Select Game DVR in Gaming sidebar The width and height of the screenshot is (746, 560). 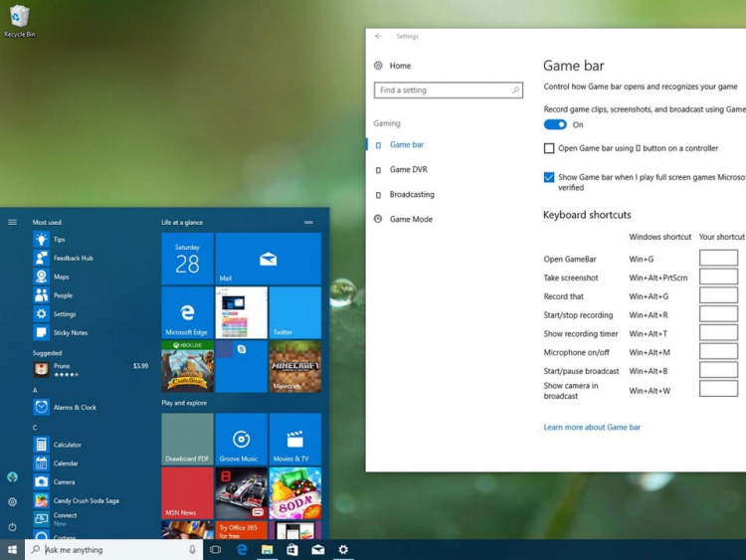pyautogui.click(x=408, y=169)
